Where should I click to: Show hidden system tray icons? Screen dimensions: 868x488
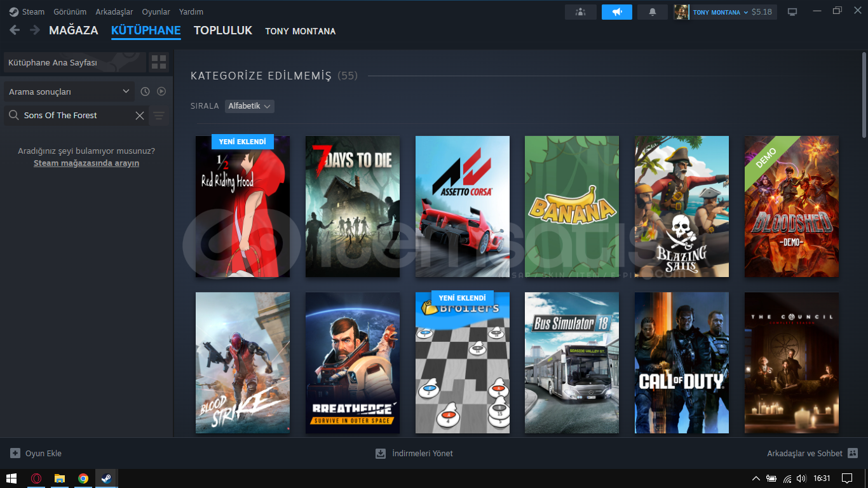tap(756, 478)
